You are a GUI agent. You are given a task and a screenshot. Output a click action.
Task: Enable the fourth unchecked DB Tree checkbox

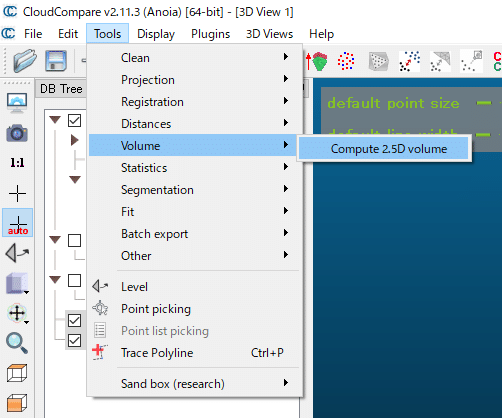click(74, 280)
